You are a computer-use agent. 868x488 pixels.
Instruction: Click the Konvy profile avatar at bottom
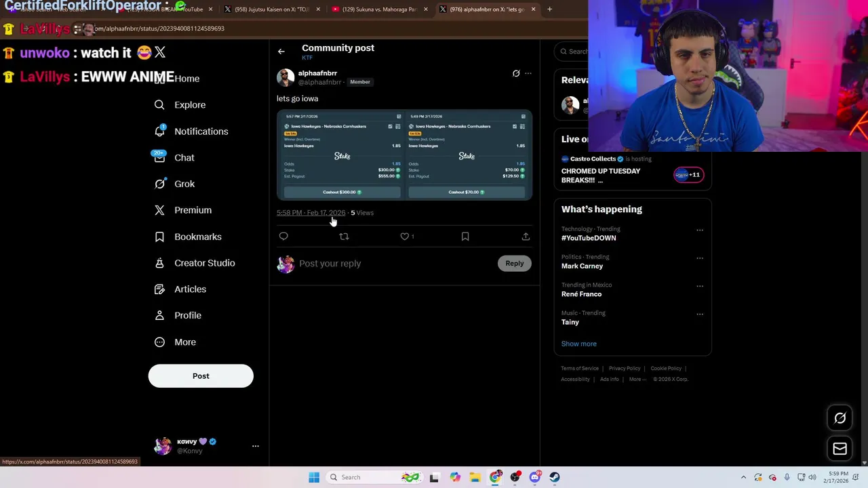click(x=163, y=446)
